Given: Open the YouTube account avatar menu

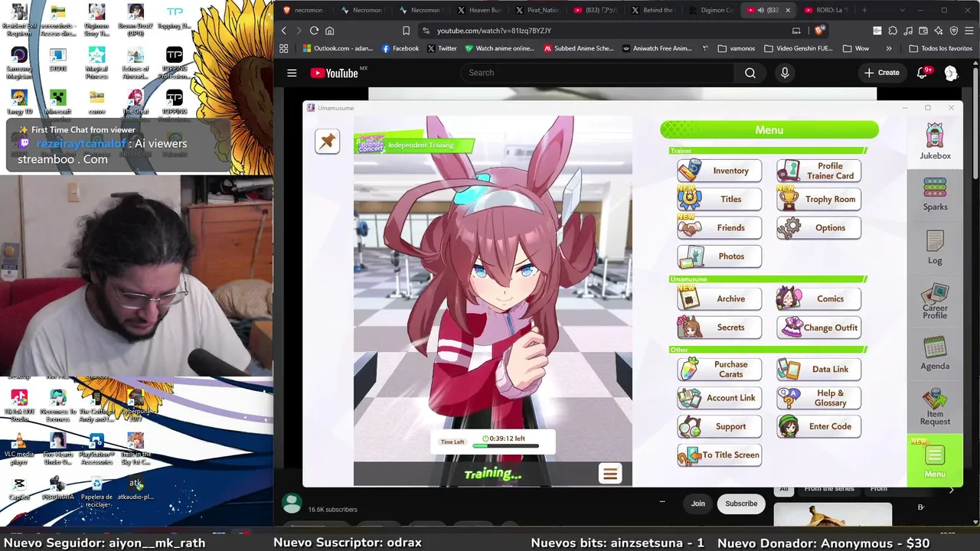Looking at the screenshot, I should click(x=951, y=73).
